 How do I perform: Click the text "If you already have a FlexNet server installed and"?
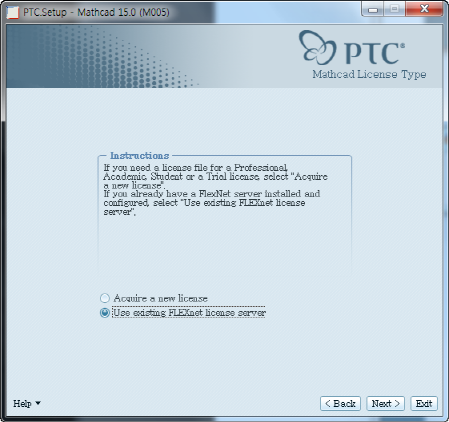(212, 194)
